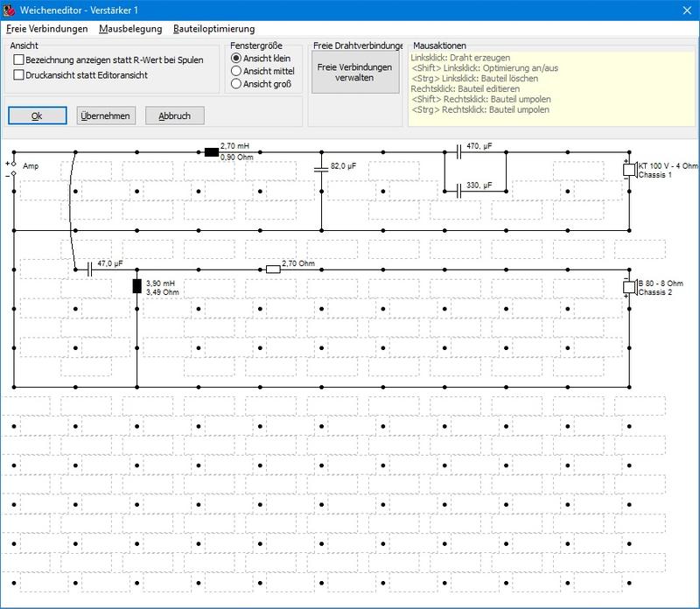Click the 47,0 µF capacitor symbol
The image size is (700, 609).
point(89,269)
